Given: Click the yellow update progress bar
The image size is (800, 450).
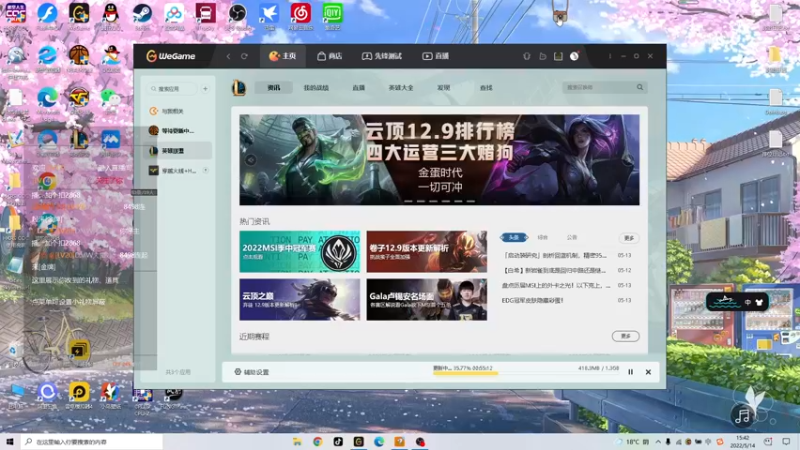Looking at the screenshot, I should (526, 373).
